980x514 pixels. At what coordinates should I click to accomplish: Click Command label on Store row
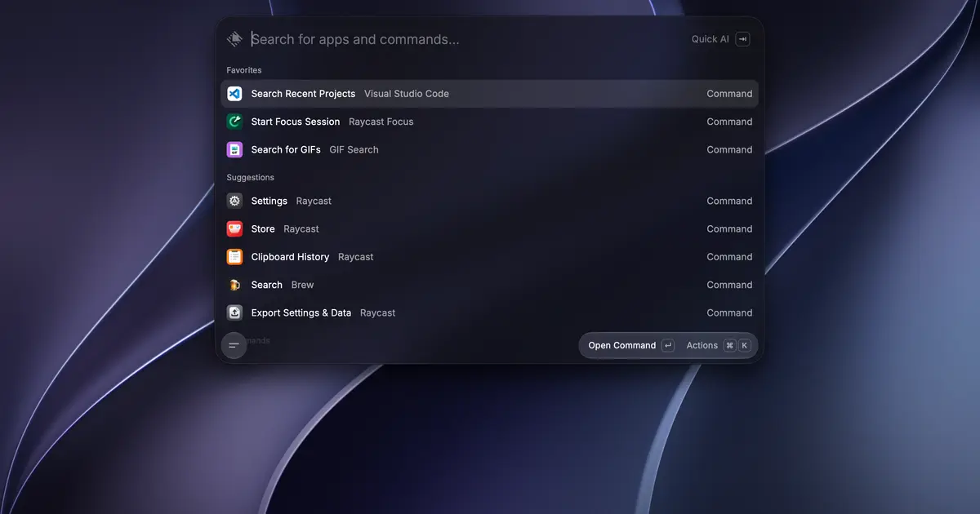[729, 228]
